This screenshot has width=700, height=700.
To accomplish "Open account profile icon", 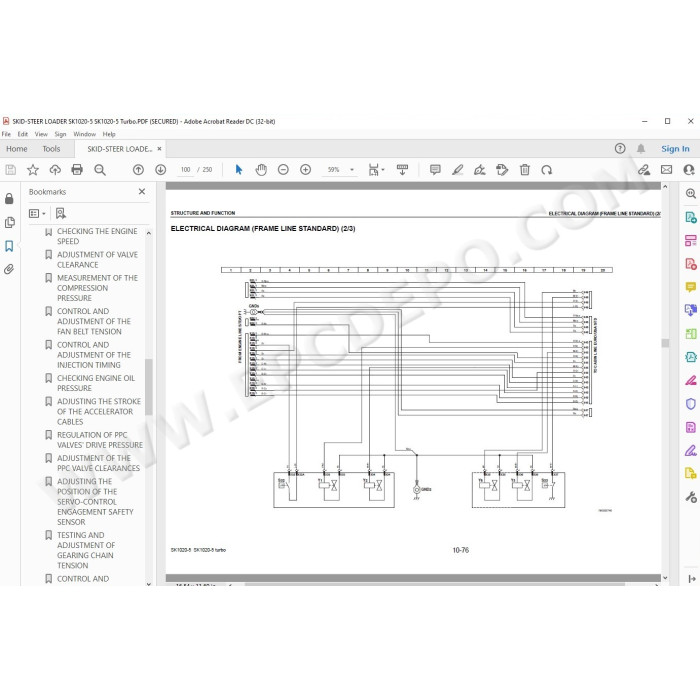I will pyautogui.click(x=690, y=170).
